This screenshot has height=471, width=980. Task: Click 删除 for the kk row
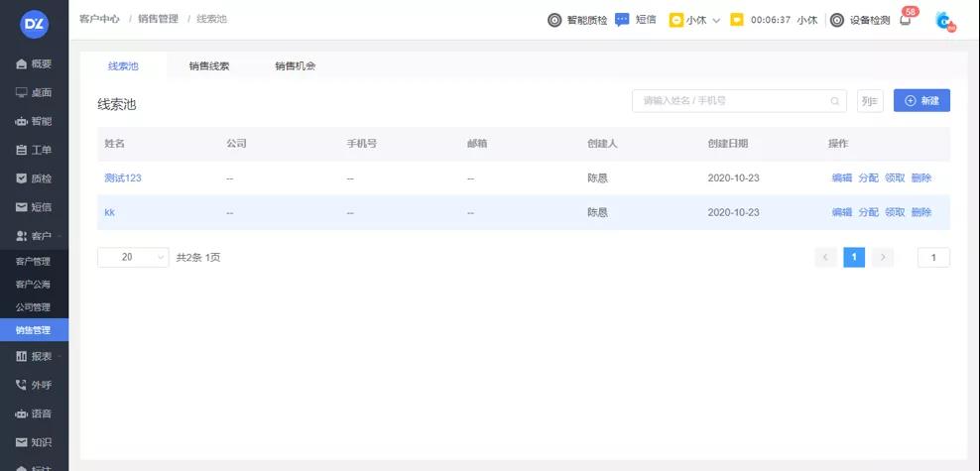pos(920,212)
